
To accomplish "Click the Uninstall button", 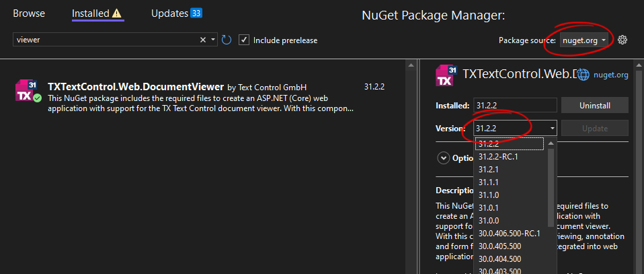I will click(x=595, y=105).
